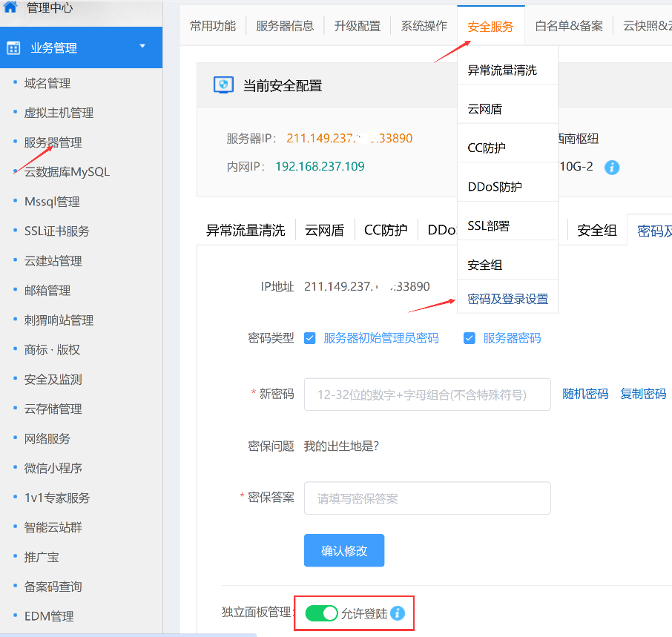Screen dimensions: 672x637
Task: Click the 复制密码 link
Action: (643, 394)
